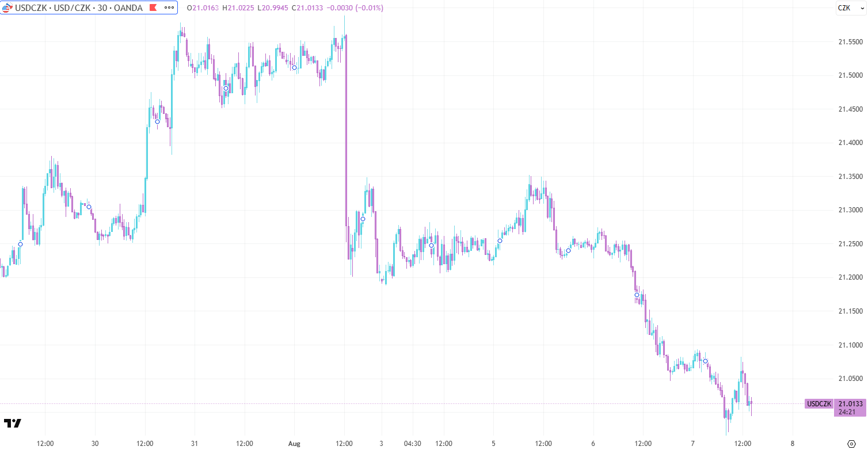Open chart settings via the hexagon gear icon

coord(852,443)
